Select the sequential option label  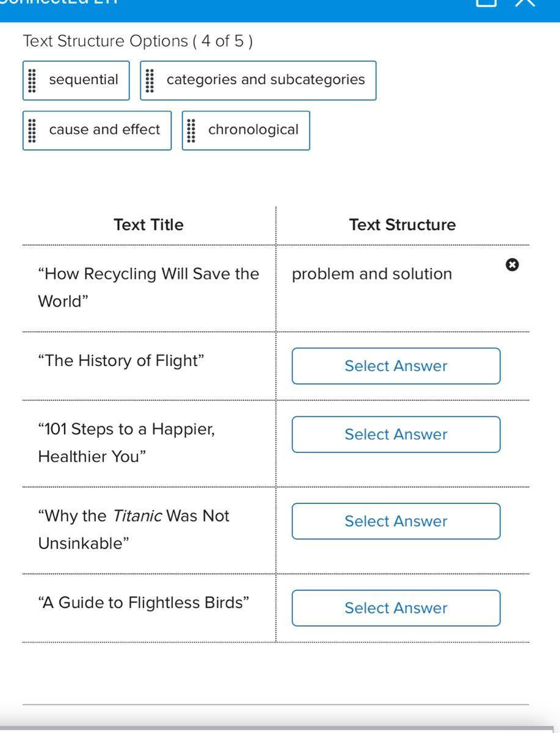(x=84, y=80)
